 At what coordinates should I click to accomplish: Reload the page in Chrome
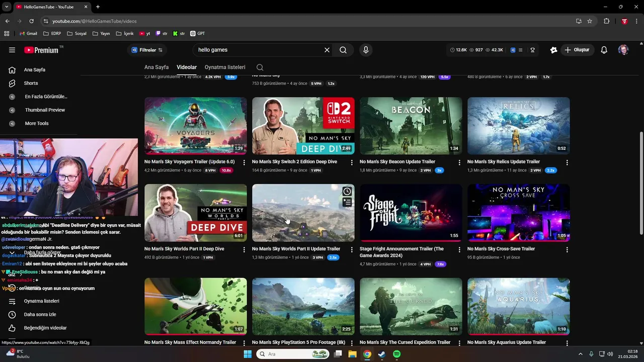[31, 21]
